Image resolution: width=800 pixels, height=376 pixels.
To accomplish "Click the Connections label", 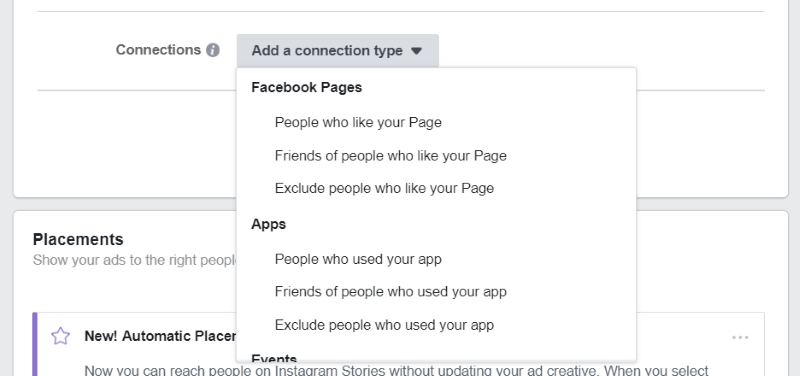I will 158,50.
